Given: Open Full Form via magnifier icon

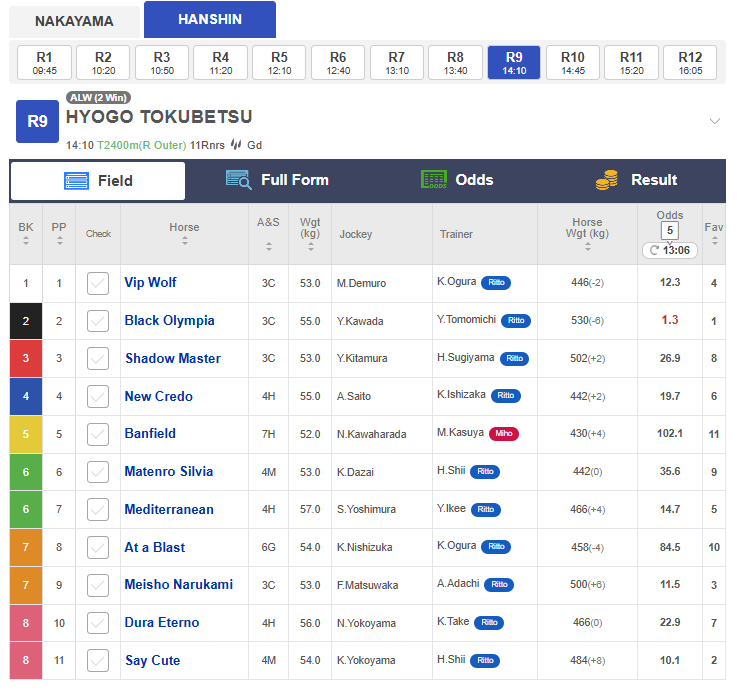Looking at the screenshot, I should coord(239,180).
